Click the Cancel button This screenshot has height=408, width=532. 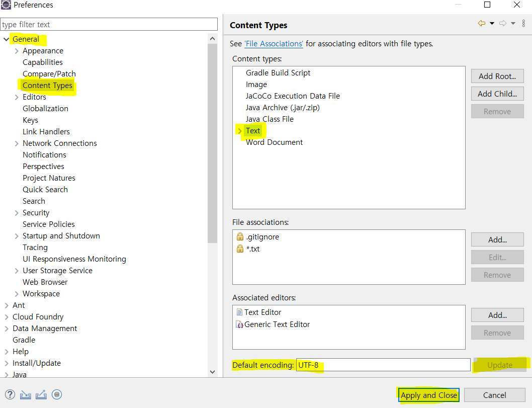pos(494,395)
